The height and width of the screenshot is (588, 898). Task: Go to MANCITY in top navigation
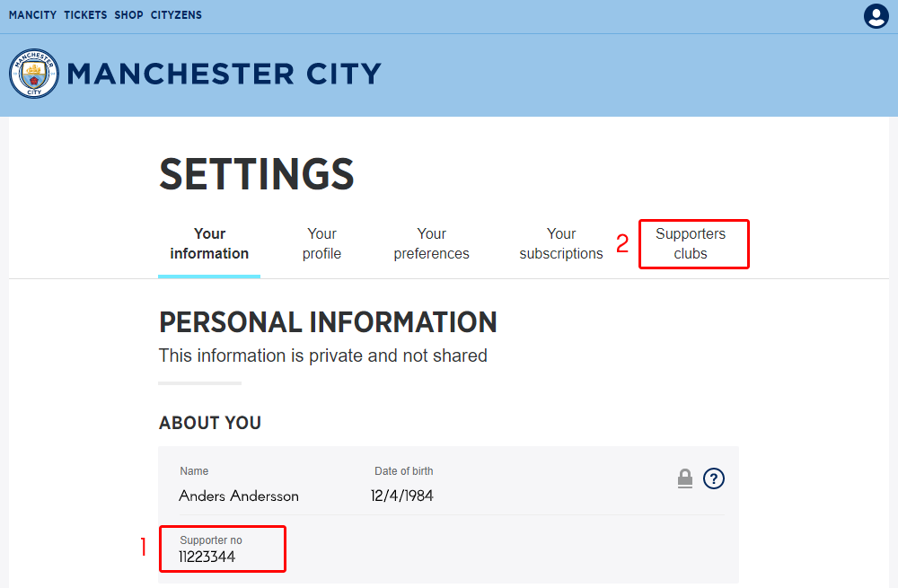point(32,15)
